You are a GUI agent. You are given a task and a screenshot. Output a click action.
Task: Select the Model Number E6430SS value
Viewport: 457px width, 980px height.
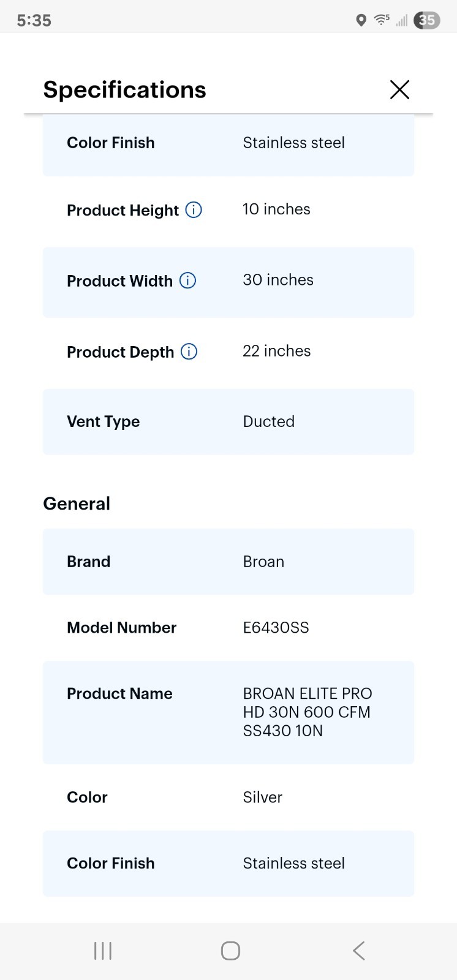click(x=276, y=627)
